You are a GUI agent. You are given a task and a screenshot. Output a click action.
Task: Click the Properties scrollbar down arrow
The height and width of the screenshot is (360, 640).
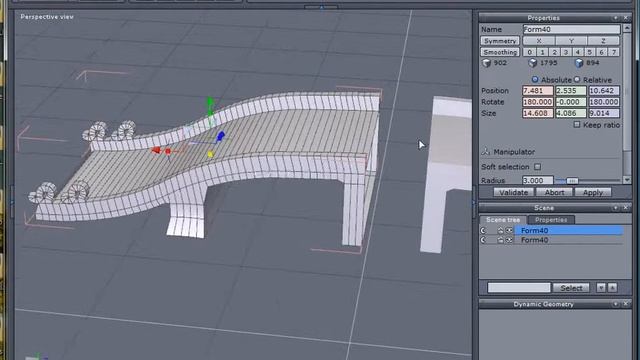[x=627, y=180]
